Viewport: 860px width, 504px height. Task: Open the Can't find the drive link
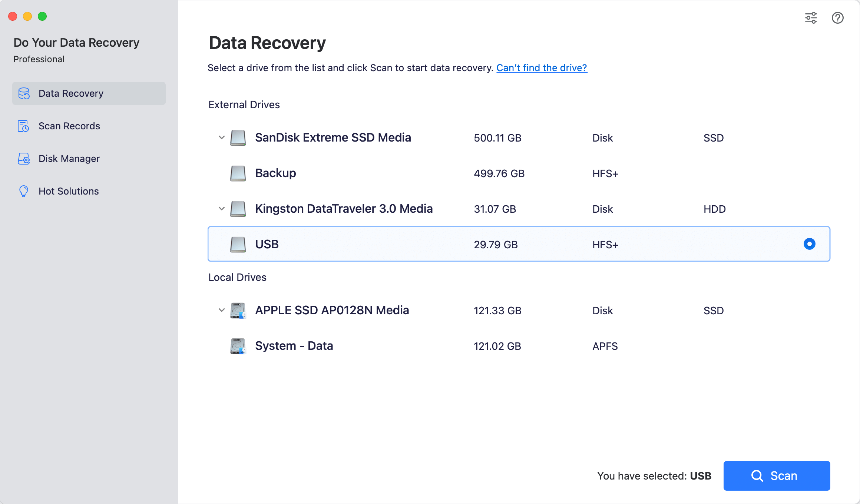click(x=542, y=68)
